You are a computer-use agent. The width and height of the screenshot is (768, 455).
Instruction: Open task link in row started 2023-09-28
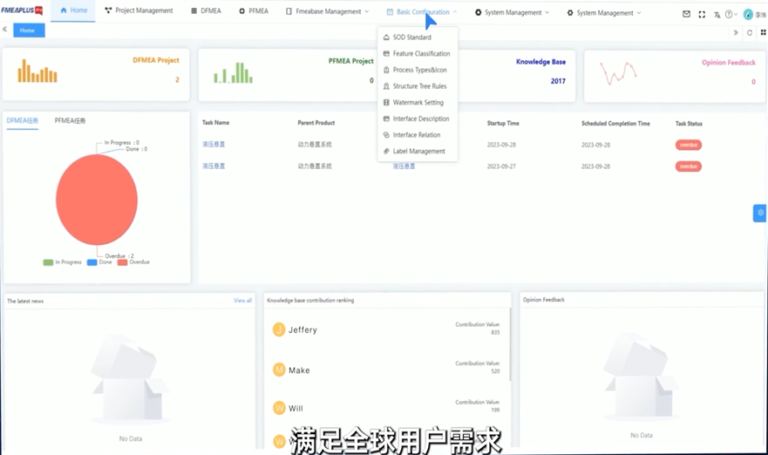[x=214, y=144]
